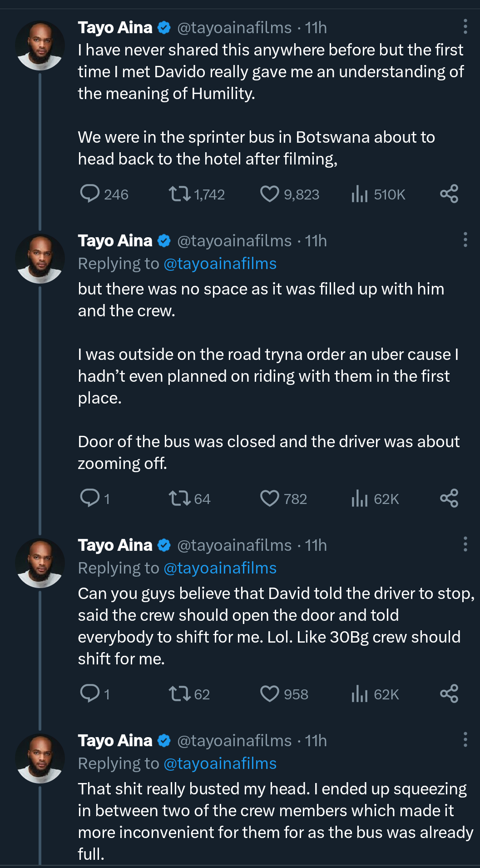
Task: View analytics showing 510K views
Action: pyautogui.click(x=359, y=194)
